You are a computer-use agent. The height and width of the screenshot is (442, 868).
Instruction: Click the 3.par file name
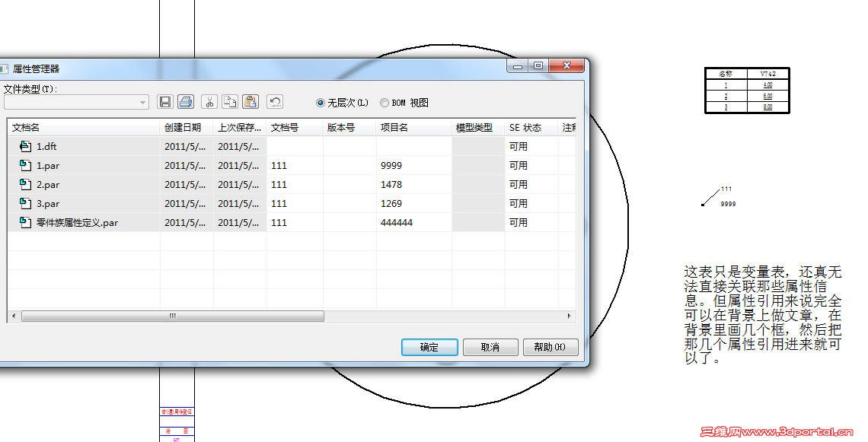[x=48, y=204]
